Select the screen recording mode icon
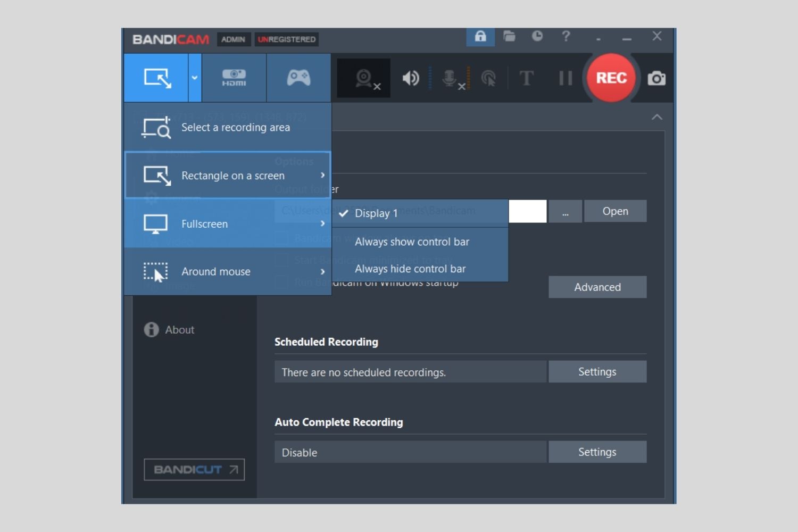This screenshot has height=532, width=798. pyautogui.click(x=157, y=78)
